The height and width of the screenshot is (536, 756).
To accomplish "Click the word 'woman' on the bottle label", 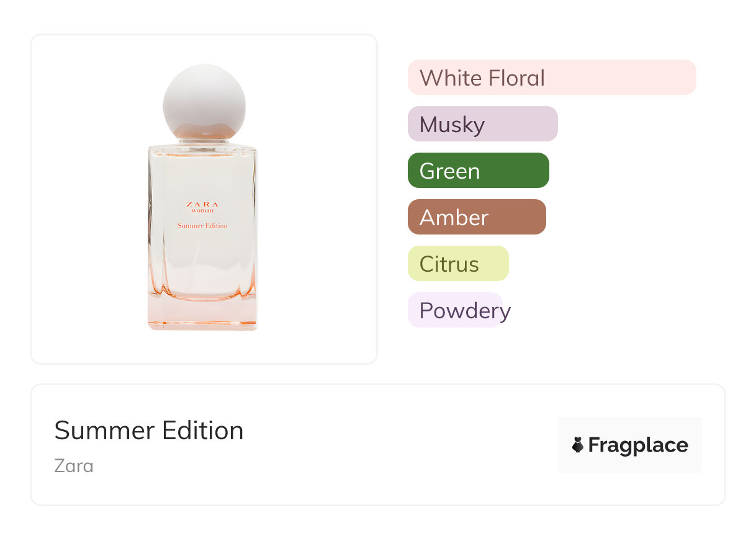I will [x=202, y=212].
